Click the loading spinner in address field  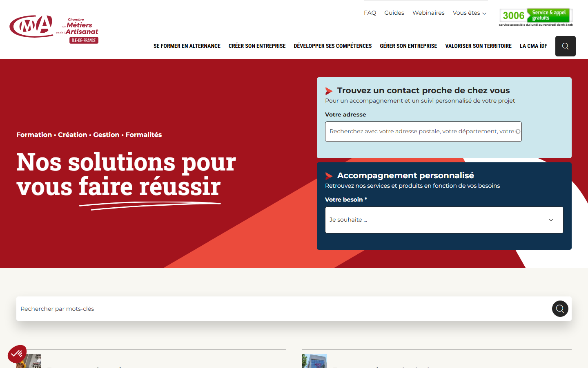pyautogui.click(x=518, y=132)
